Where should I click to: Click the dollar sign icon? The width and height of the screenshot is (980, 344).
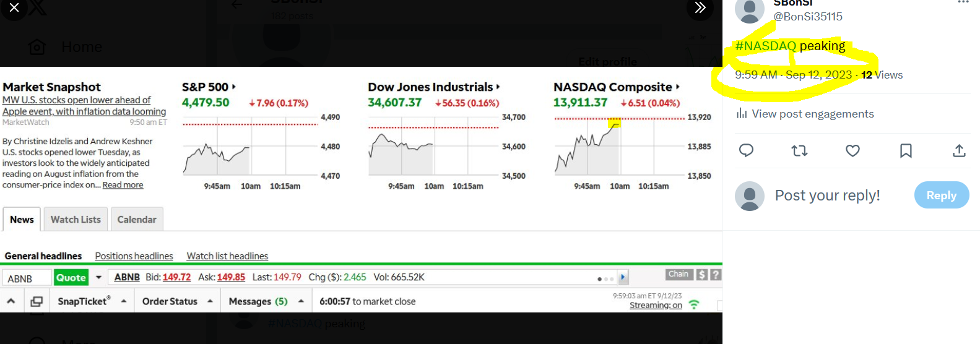[701, 275]
